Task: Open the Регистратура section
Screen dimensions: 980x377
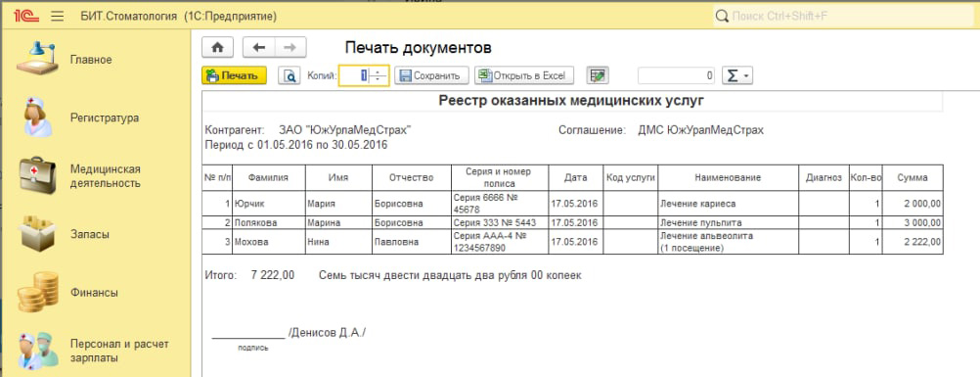Action: click(105, 118)
